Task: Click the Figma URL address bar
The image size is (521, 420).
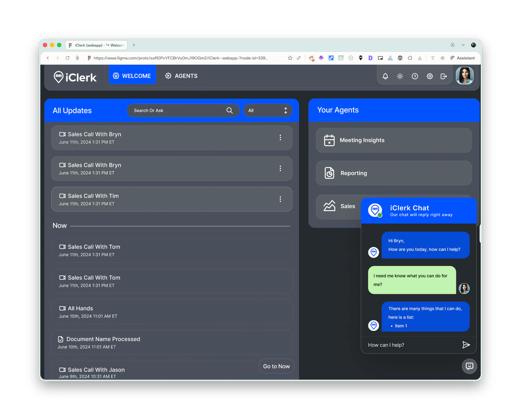Action: 181,58
